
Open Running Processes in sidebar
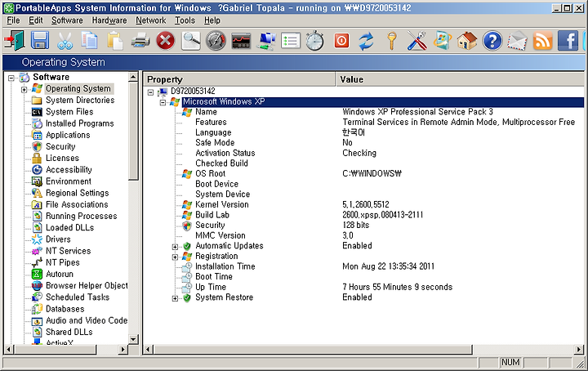[82, 216]
